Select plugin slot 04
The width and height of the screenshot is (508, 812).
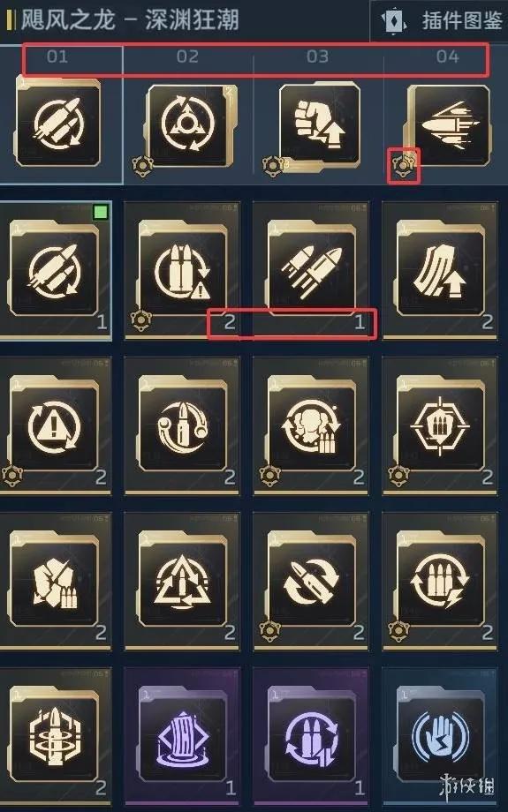click(447, 56)
